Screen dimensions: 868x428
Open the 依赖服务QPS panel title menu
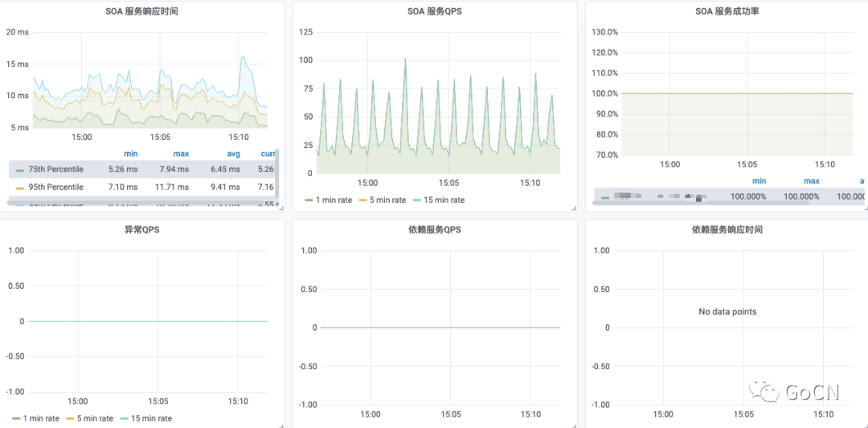click(435, 230)
